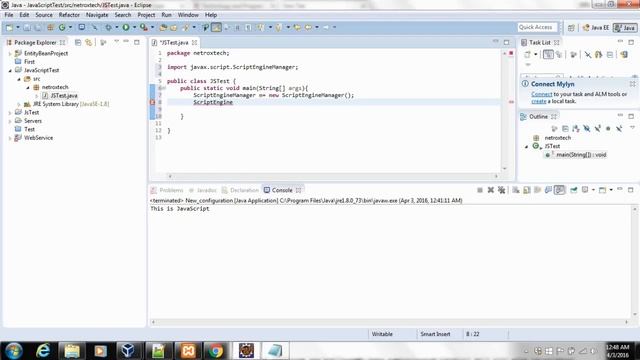Open the Open Console dropdown arrow
The height and width of the screenshot is (360, 640).
[x=611, y=190]
